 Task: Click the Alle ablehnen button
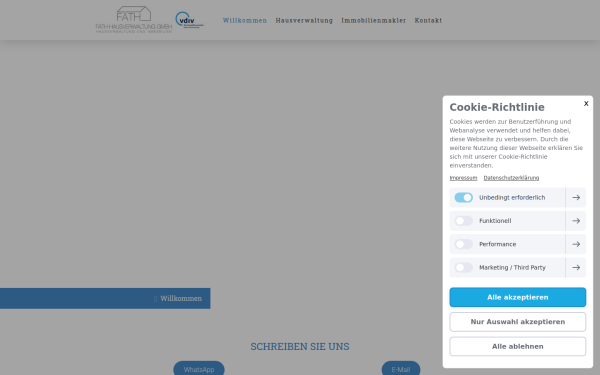517,346
